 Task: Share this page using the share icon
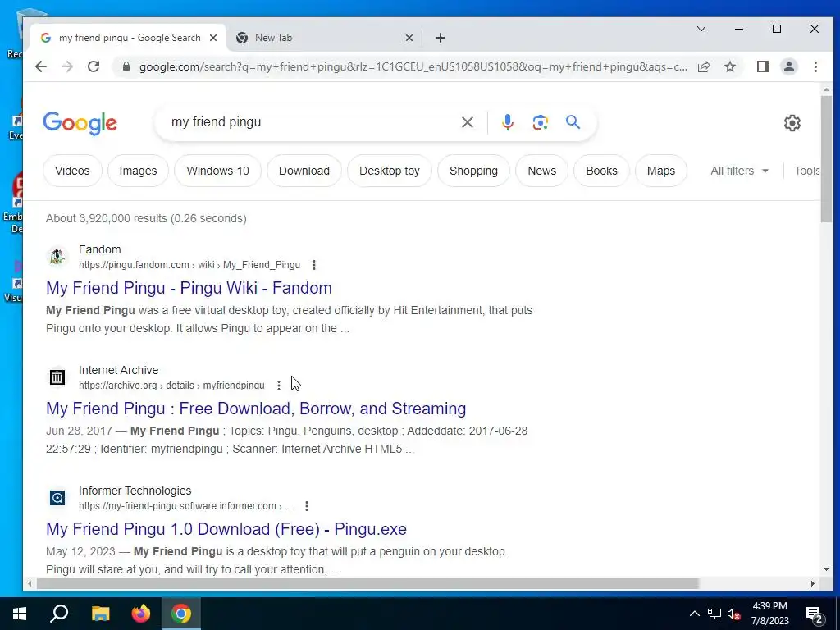(x=704, y=66)
